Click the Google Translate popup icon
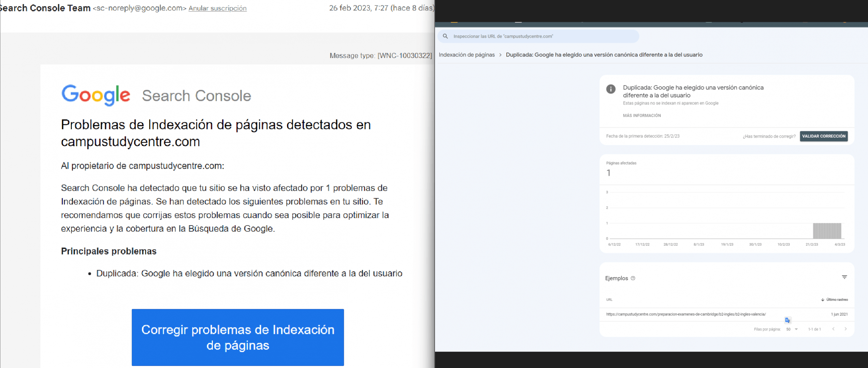This screenshot has height=368, width=868. coord(787,320)
